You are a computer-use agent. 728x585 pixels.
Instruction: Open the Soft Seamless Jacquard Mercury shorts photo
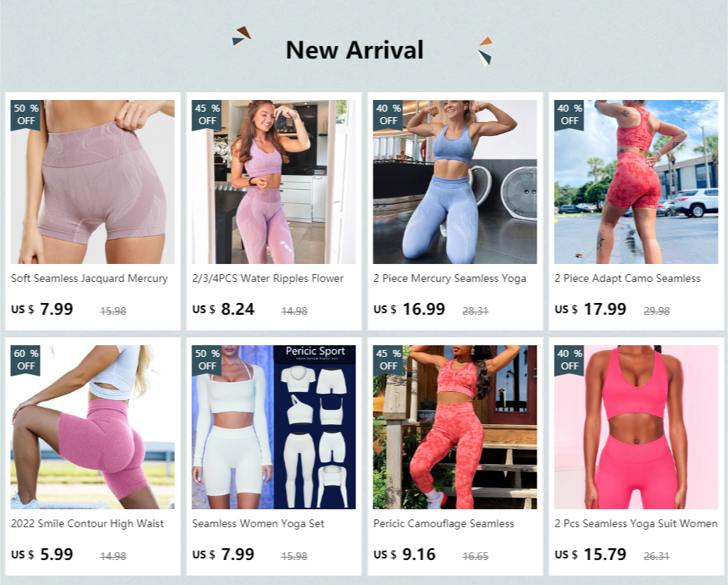click(x=92, y=181)
